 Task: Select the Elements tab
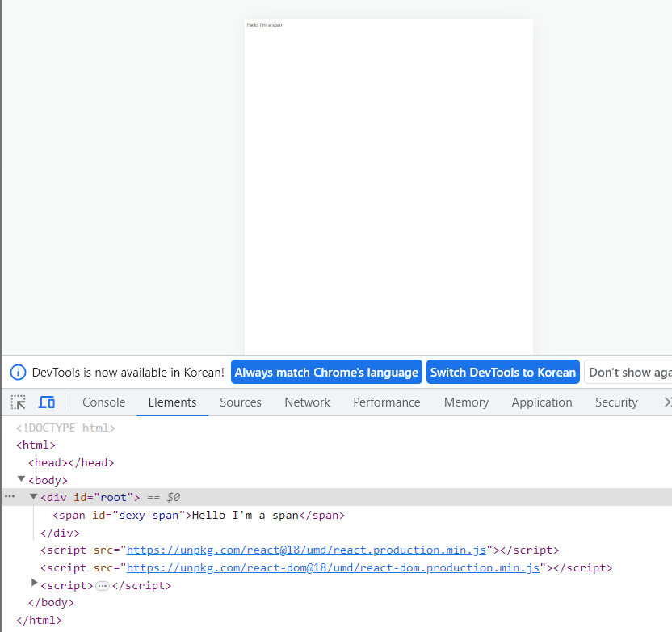172,402
